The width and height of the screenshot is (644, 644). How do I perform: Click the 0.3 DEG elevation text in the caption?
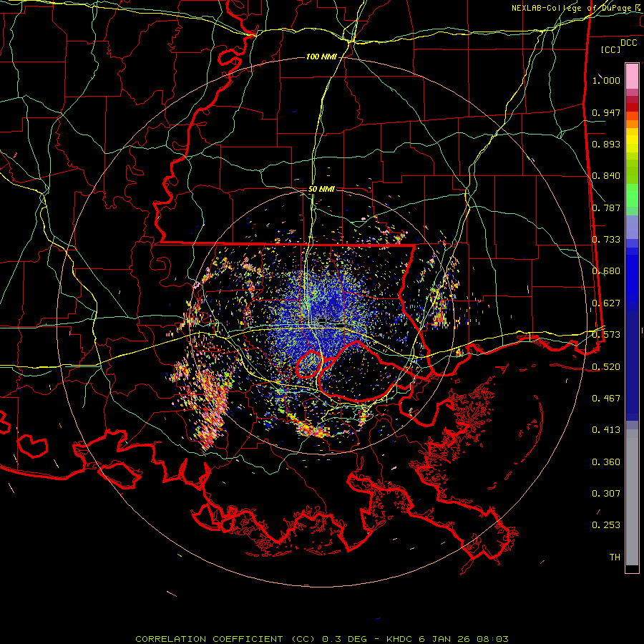click(346, 639)
